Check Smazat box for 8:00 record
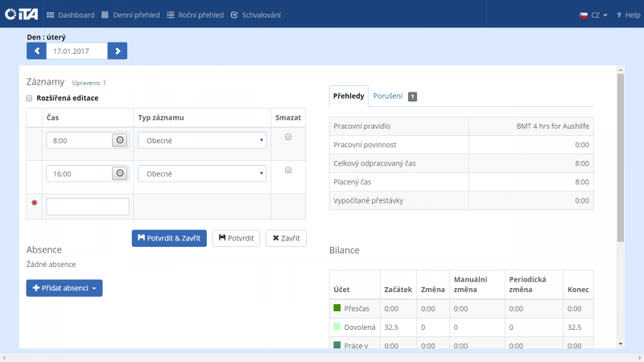644x362 pixels. pyautogui.click(x=288, y=137)
